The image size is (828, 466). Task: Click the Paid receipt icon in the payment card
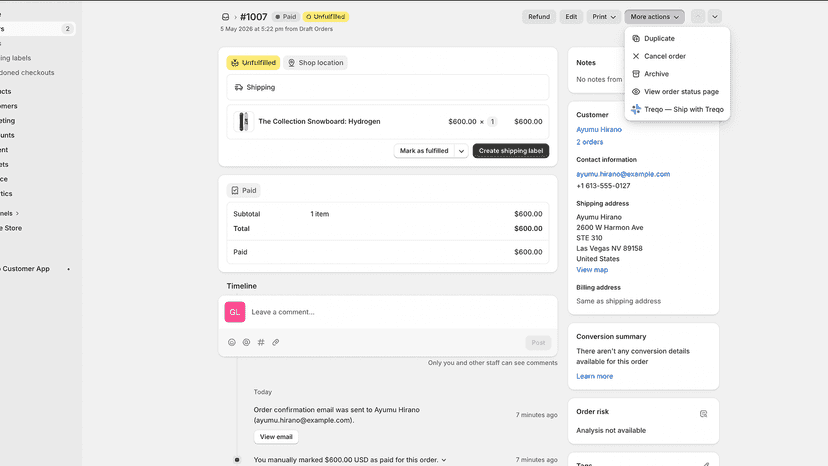tap(235, 190)
